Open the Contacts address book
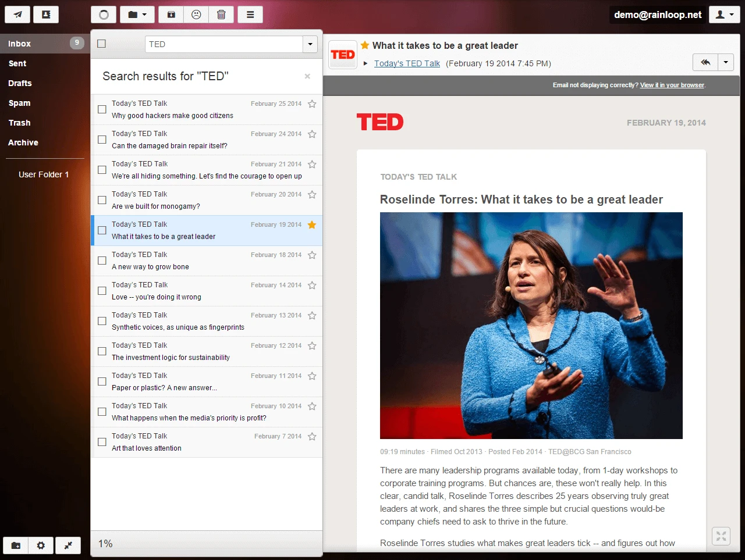The width and height of the screenshot is (745, 560). pyautogui.click(x=46, y=14)
